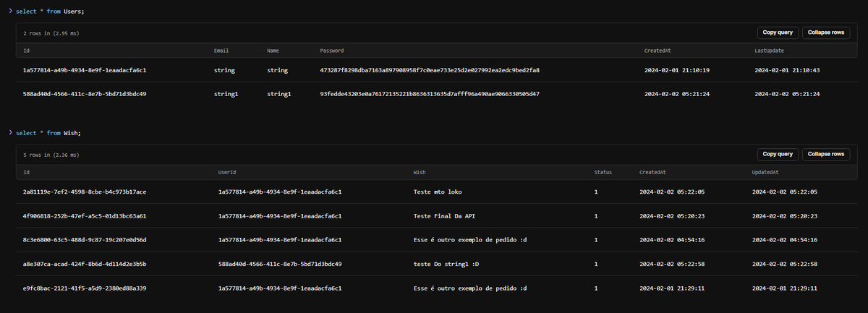Click the UpdatedAt column header

767,173
